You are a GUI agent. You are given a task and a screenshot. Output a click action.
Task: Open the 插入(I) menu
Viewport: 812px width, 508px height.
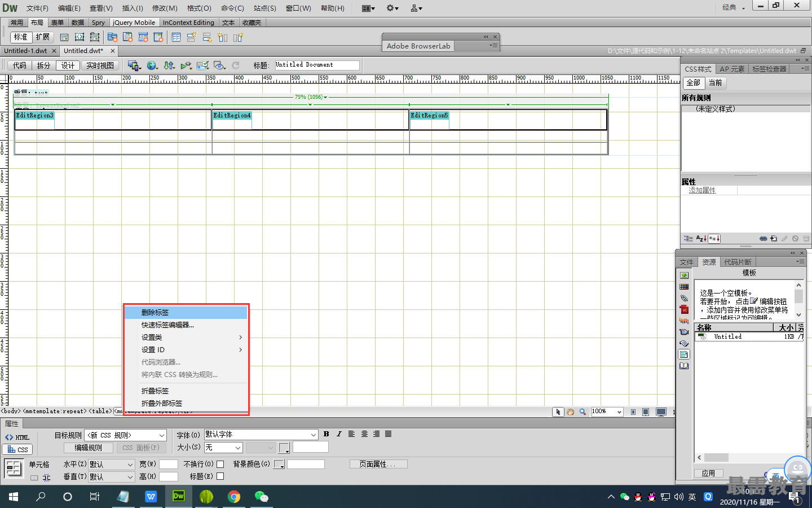click(133, 8)
